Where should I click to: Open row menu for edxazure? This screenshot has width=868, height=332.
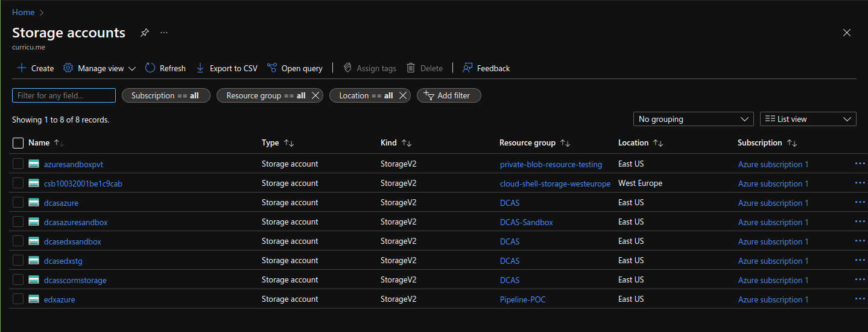pos(860,298)
